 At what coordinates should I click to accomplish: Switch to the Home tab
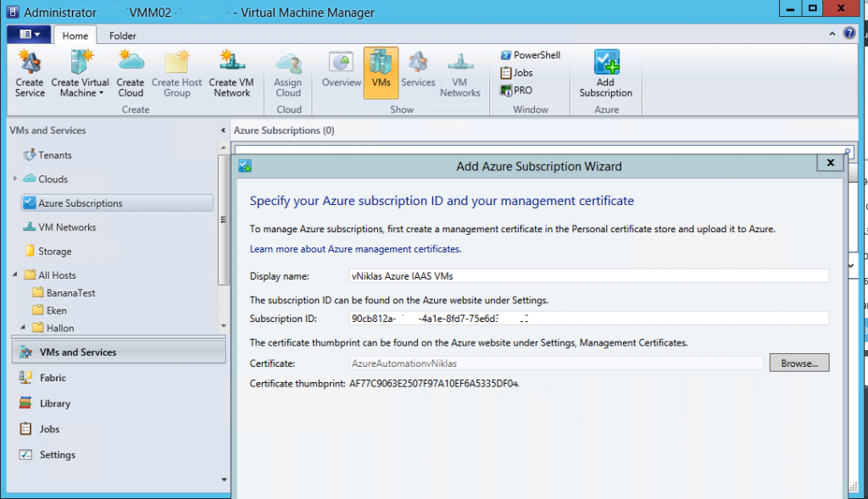point(75,36)
